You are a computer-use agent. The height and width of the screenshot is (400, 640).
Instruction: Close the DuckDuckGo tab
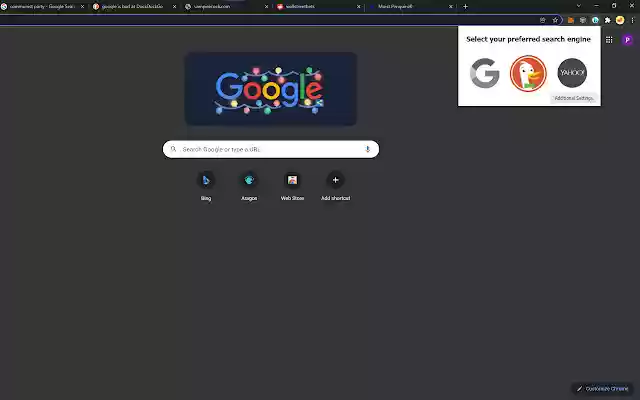174,7
